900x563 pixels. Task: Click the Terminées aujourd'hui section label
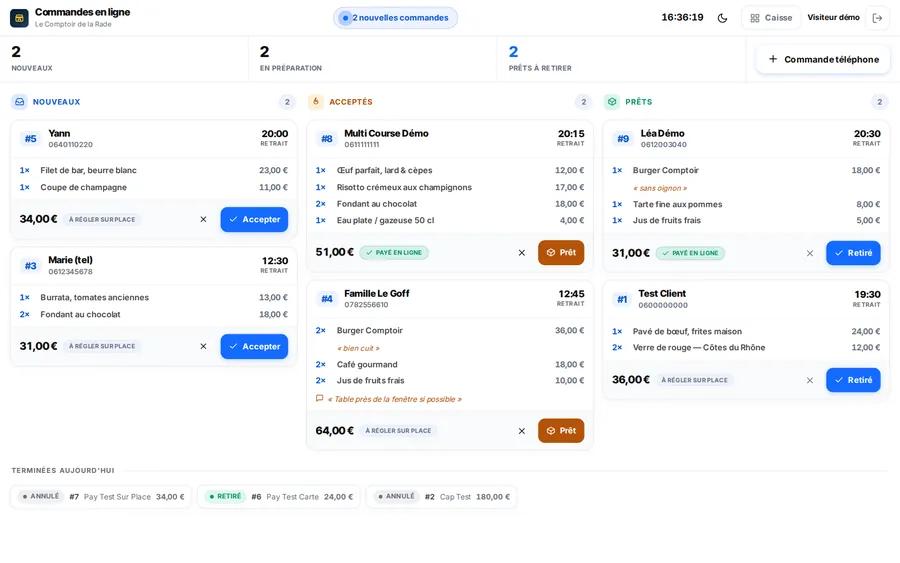[x=63, y=471]
